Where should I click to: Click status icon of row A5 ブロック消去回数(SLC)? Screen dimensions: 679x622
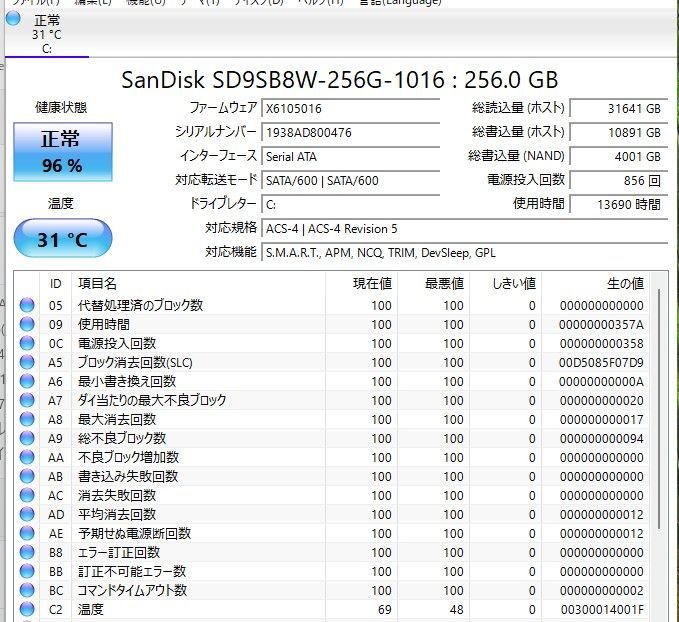point(27,362)
